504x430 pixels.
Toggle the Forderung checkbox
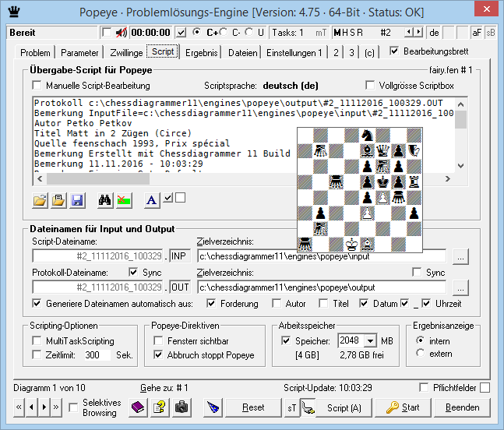click(x=211, y=303)
